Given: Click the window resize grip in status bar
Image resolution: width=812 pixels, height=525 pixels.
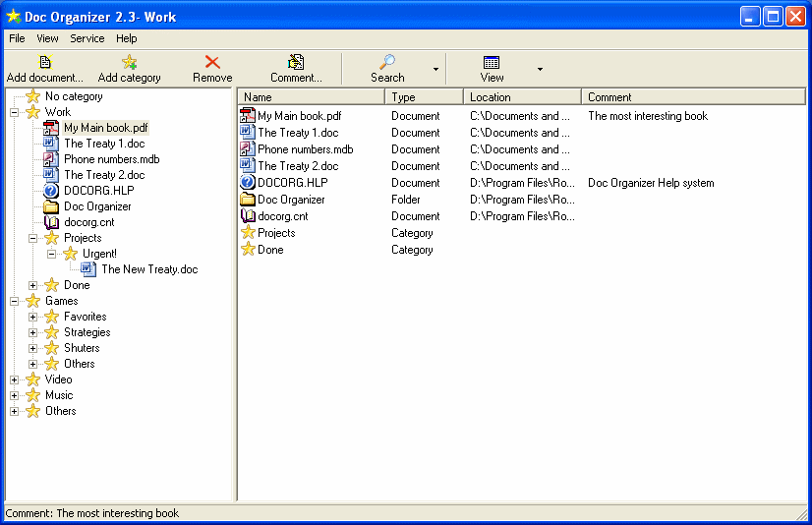Looking at the screenshot, I should pos(801,514).
